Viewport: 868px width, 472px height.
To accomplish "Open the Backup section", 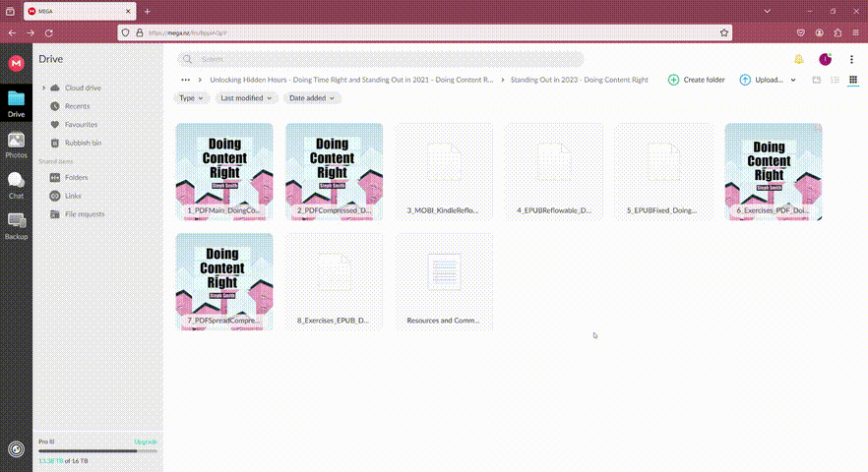I will pos(16,226).
